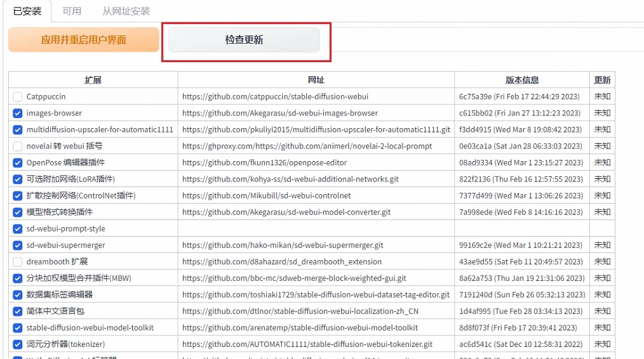Image resolution: width=644 pixels, height=359 pixels.
Task: Open the 从网址安装 tab
Action: (126, 11)
